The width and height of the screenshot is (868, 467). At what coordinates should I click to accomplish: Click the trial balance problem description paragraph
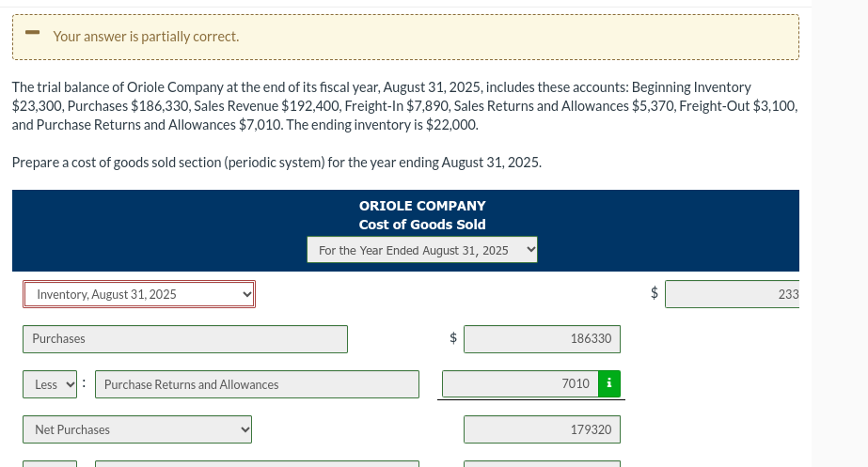point(404,105)
